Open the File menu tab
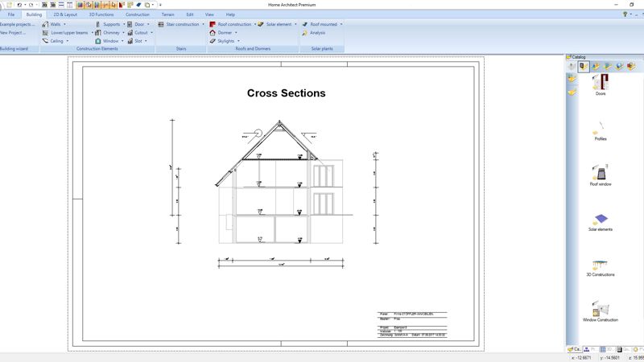The width and height of the screenshot is (644, 362). 11,14
